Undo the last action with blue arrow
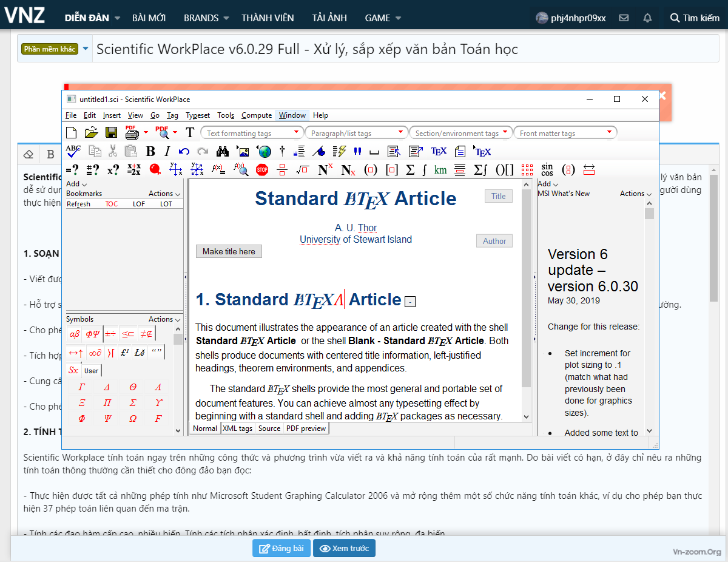 click(x=184, y=151)
